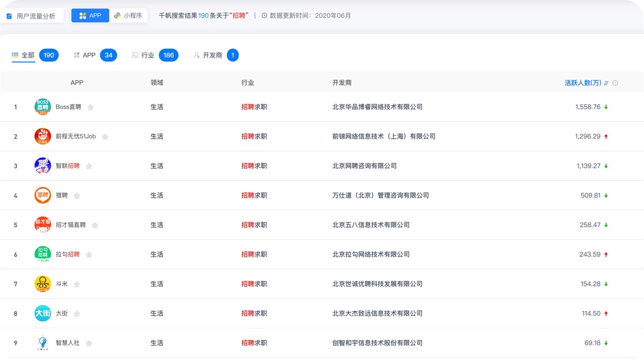This screenshot has width=644, height=362.
Task: Open 智慧人社 app logo icon
Action: 42,343
